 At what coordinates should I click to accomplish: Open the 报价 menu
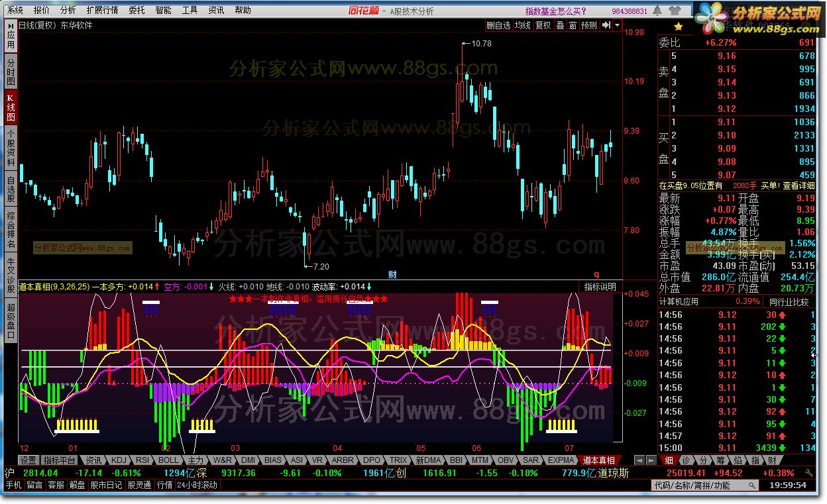click(41, 10)
